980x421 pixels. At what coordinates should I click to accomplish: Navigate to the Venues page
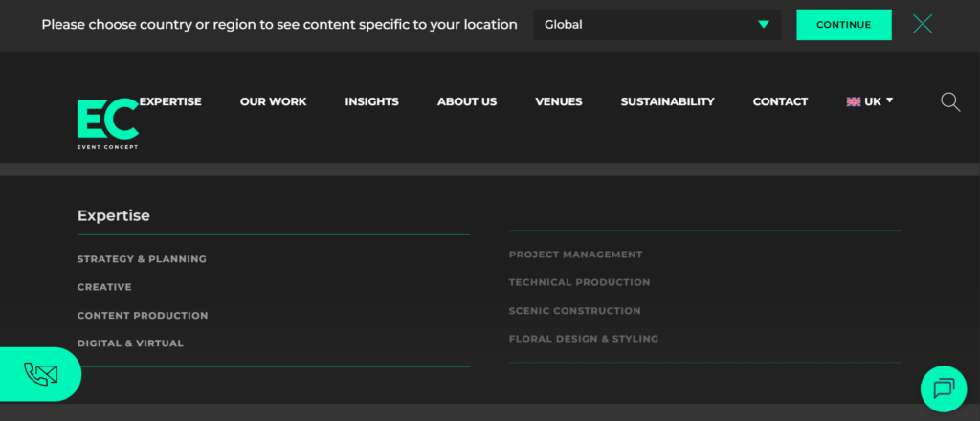558,101
